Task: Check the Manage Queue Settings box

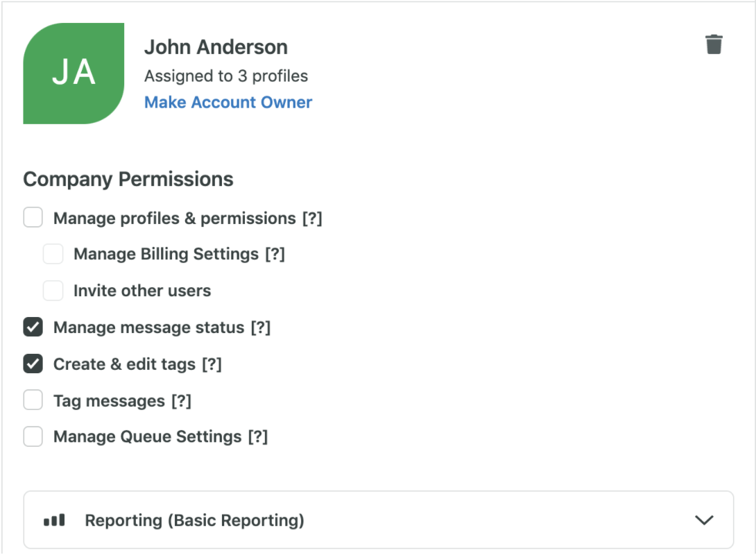Action: point(33,436)
